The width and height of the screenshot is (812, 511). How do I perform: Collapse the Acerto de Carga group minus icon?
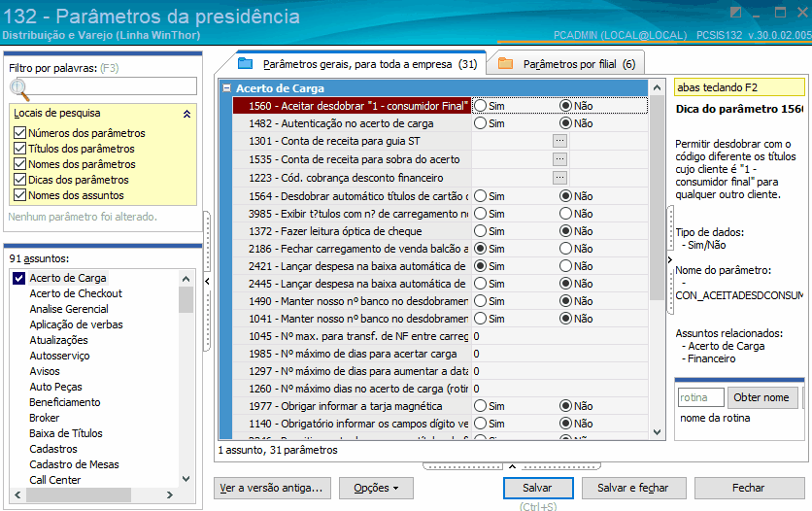coord(226,88)
